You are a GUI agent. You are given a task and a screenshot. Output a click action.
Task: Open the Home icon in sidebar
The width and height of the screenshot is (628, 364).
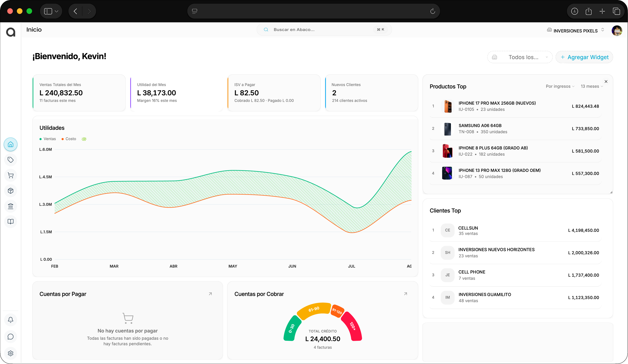pos(10,144)
